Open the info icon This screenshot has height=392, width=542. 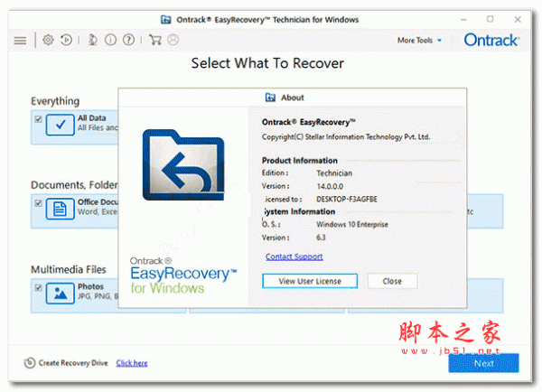coord(110,40)
